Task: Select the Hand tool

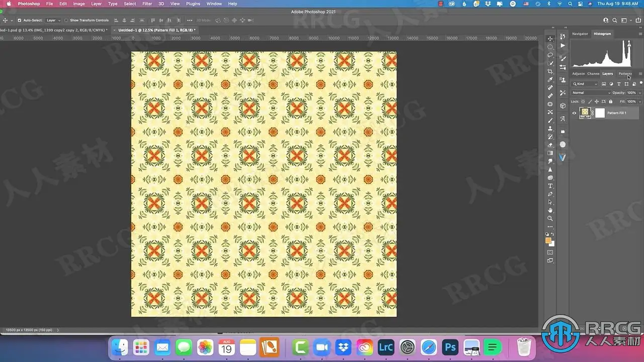Action: pyautogui.click(x=550, y=210)
